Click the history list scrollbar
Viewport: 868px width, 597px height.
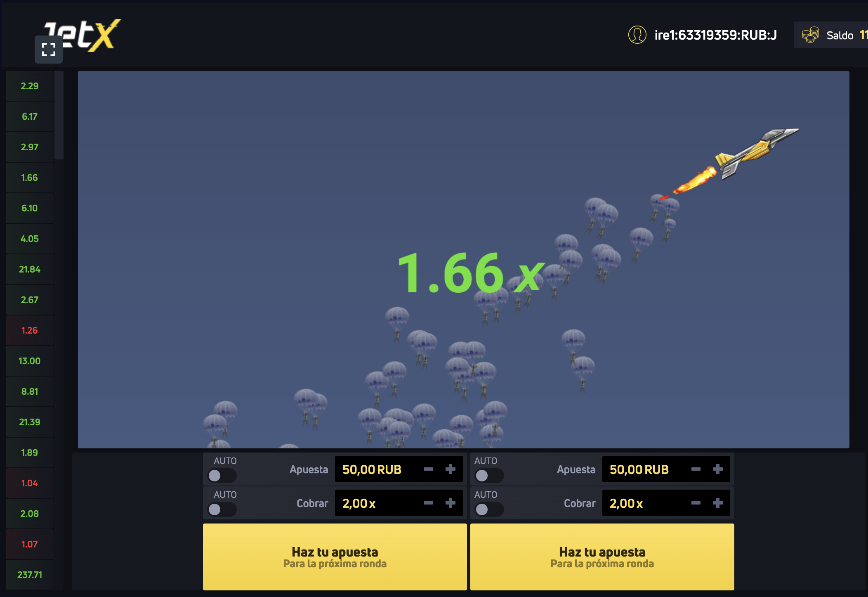(x=59, y=116)
